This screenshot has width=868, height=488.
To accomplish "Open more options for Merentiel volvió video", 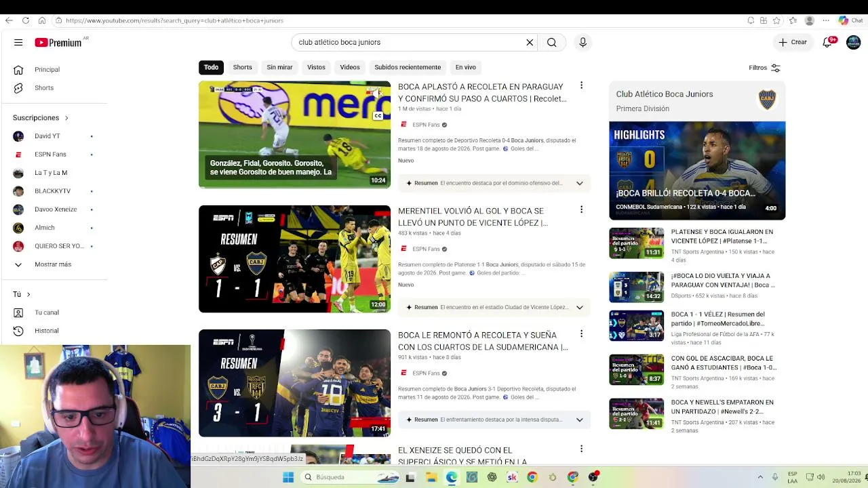I will [581, 209].
